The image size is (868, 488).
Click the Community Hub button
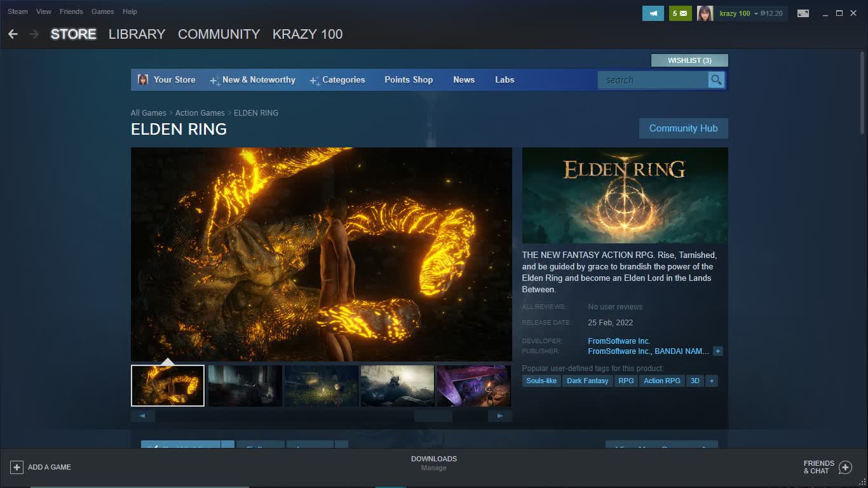coord(683,128)
